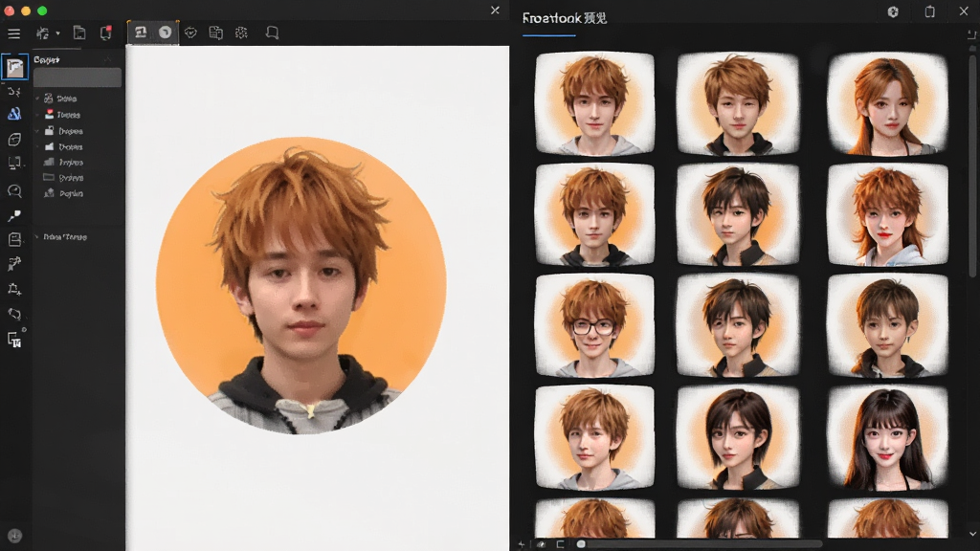Select the crop with plus icon in sidebar

point(14,289)
